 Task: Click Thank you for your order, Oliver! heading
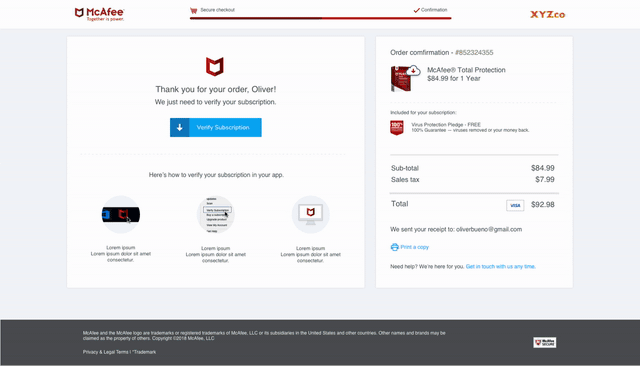216,89
